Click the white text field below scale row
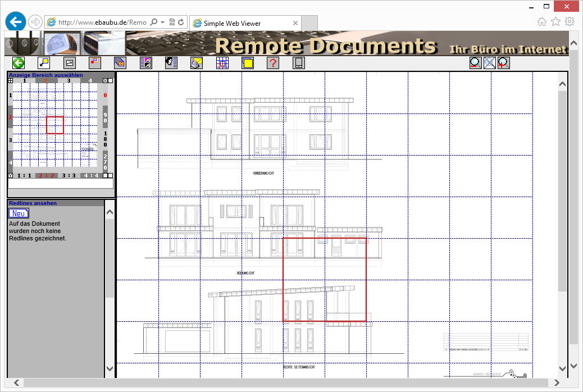Screen dimensions: 583x392 [61, 183]
